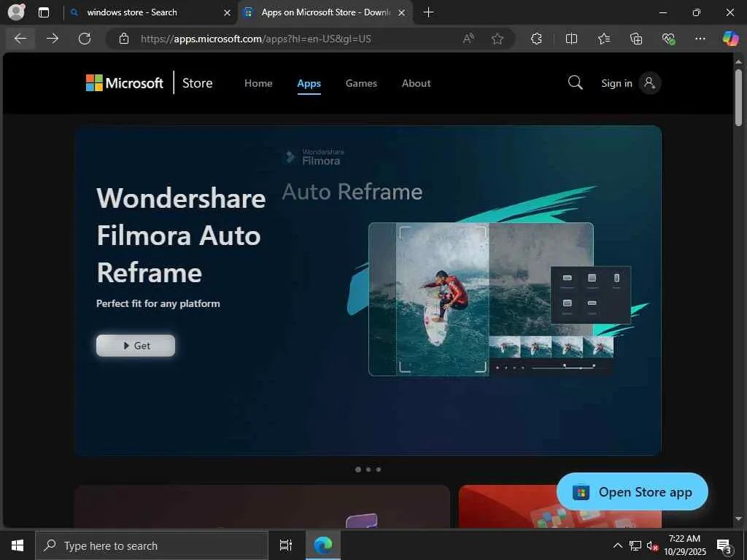This screenshot has height=560, width=747.
Task: View site information lock icon
Action: 124,39
